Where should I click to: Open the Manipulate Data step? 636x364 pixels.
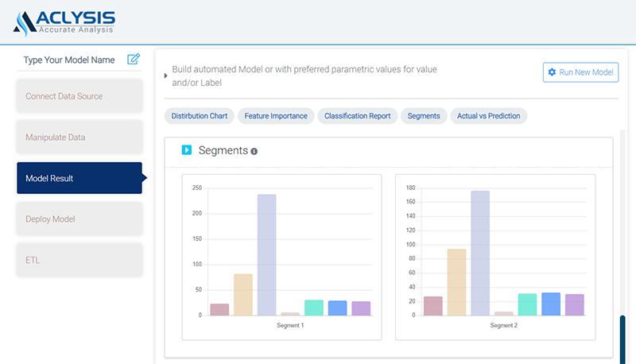click(79, 137)
